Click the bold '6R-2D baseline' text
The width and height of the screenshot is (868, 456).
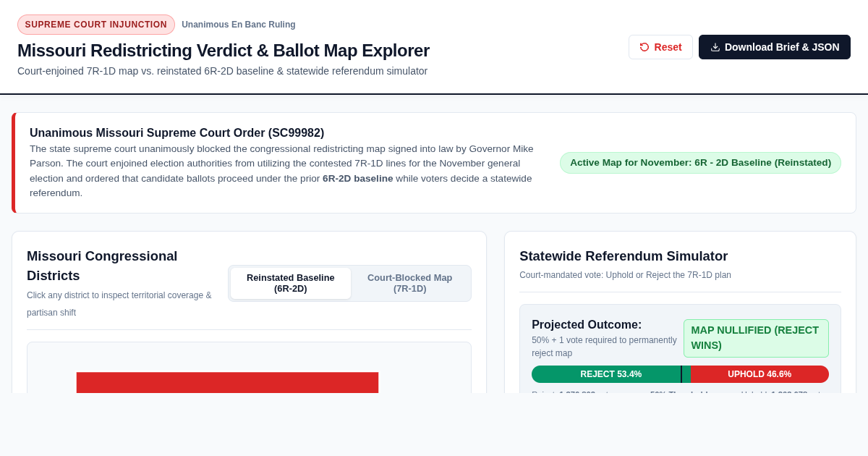(358, 179)
